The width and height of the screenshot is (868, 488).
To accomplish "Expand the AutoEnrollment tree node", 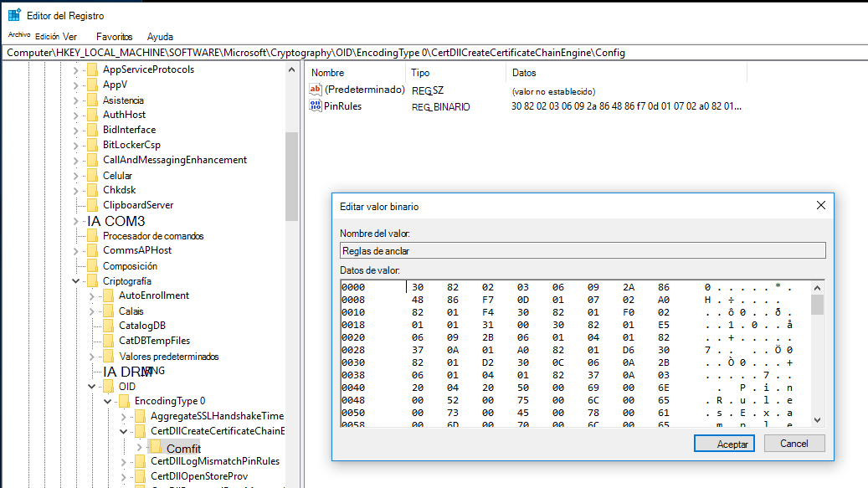I will (x=92, y=296).
